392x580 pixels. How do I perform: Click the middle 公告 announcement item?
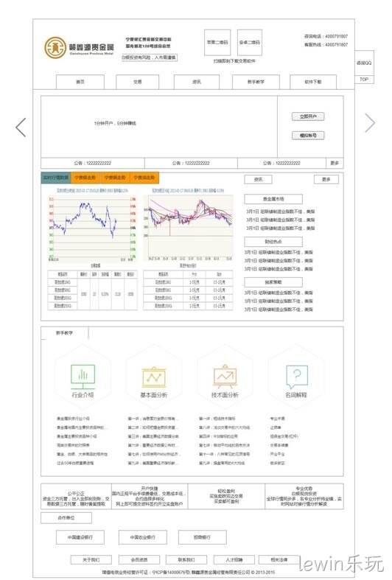click(191, 163)
